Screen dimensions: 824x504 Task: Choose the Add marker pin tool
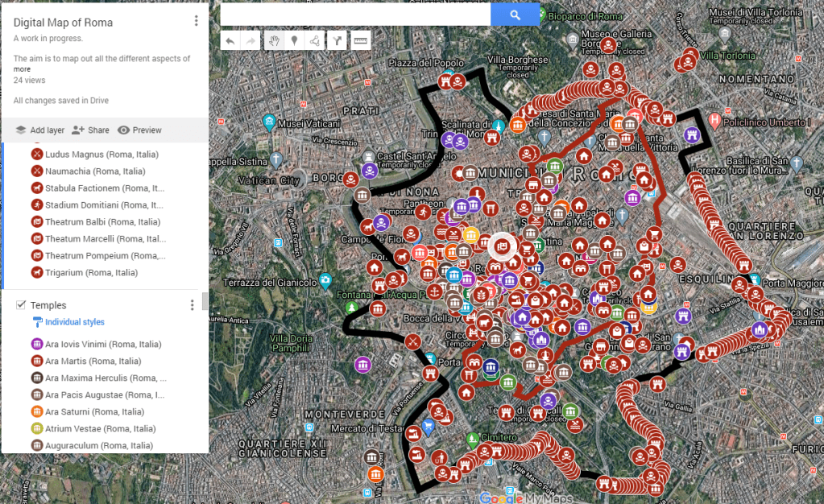(294, 40)
